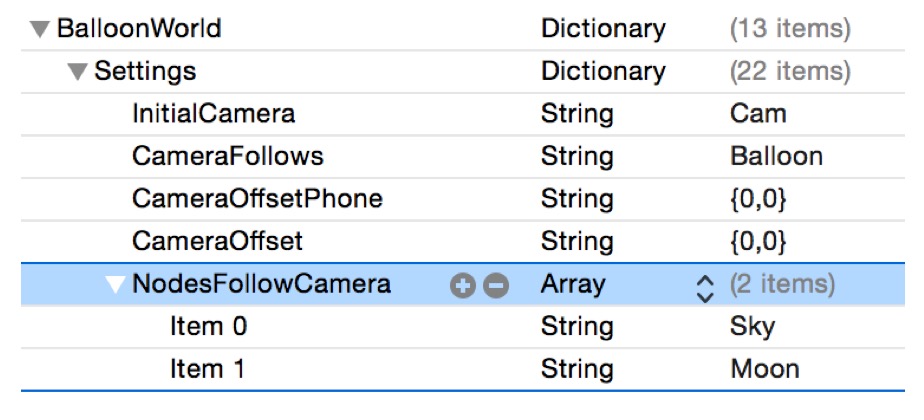The image size is (924, 420).
Task: Click the minus icon on NodesFollowCamera row
Action: pyautogui.click(x=494, y=285)
